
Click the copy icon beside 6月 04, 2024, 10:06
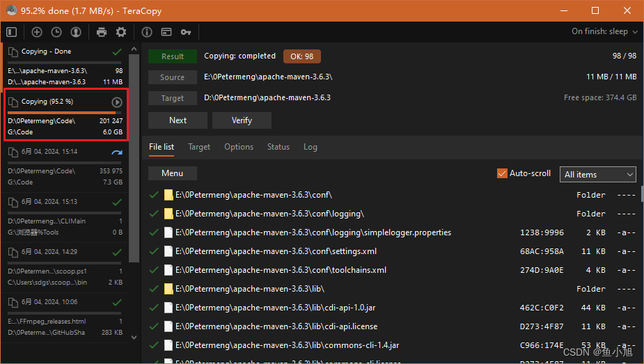tap(13, 302)
